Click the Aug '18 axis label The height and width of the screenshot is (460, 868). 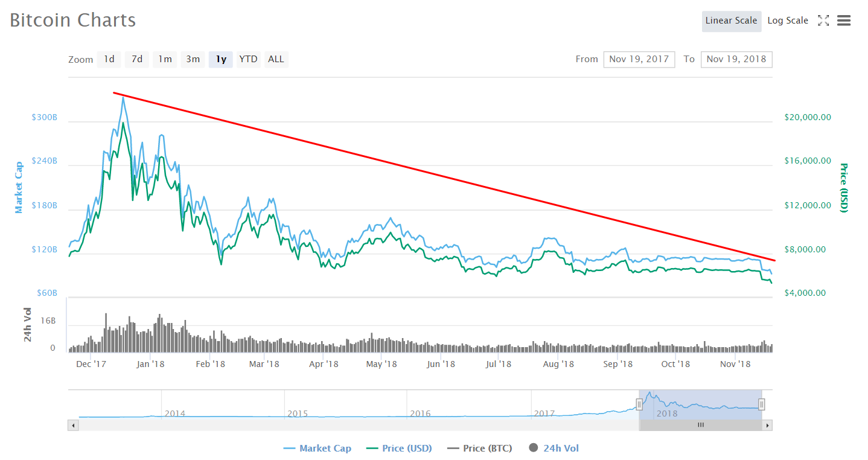click(x=558, y=364)
